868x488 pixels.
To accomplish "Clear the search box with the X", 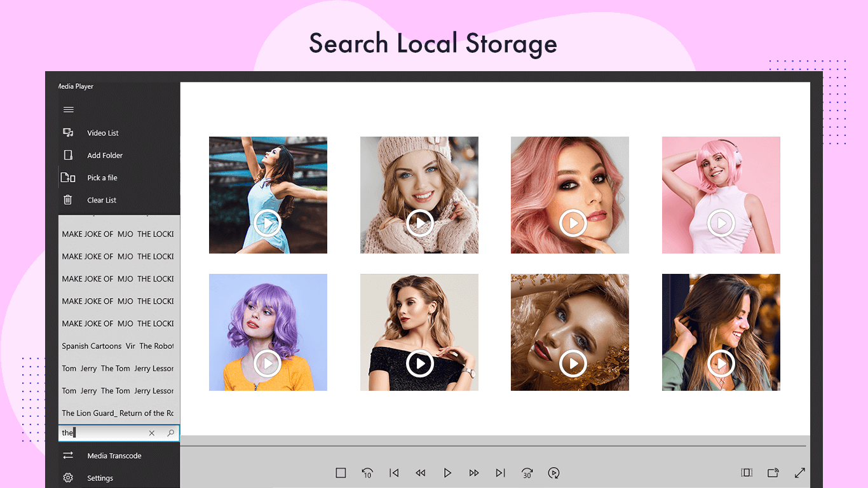I will click(152, 433).
